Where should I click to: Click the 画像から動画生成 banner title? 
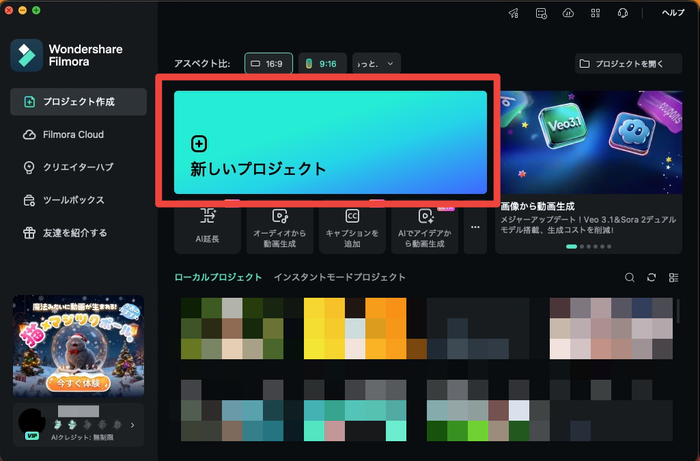tap(538, 206)
